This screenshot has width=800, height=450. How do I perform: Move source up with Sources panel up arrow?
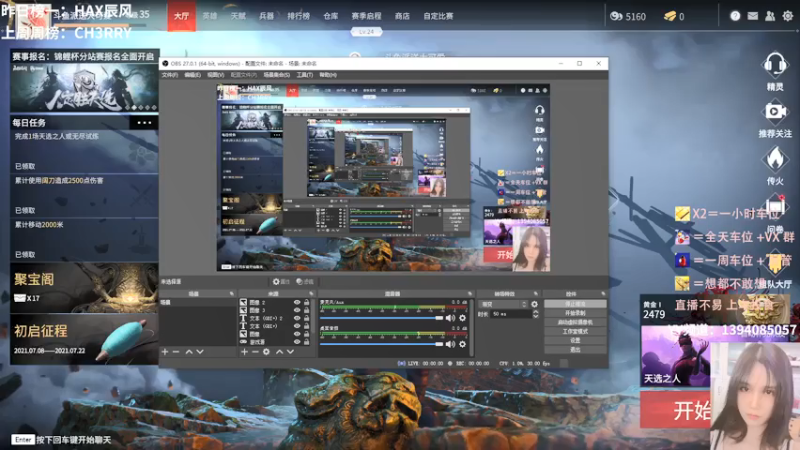(280, 352)
